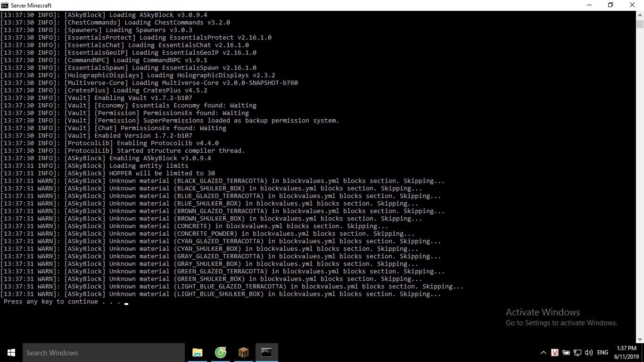Check the battery power tray icon
The image size is (644, 362).
(566, 353)
